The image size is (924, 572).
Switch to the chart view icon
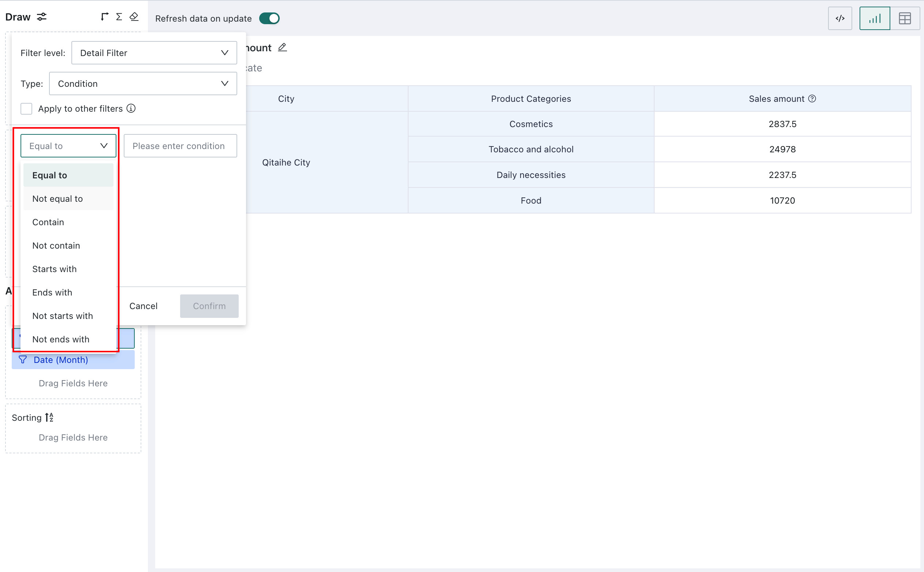pyautogui.click(x=875, y=18)
